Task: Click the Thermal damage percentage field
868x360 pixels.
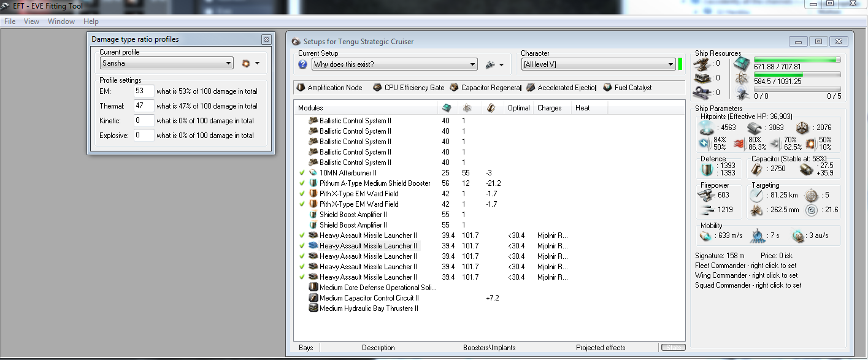Action: point(144,105)
